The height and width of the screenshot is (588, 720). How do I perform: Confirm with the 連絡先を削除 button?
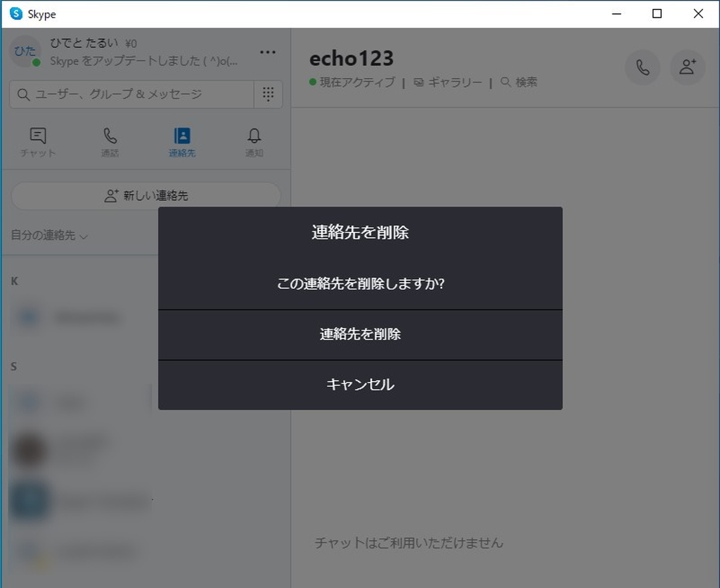pos(360,335)
